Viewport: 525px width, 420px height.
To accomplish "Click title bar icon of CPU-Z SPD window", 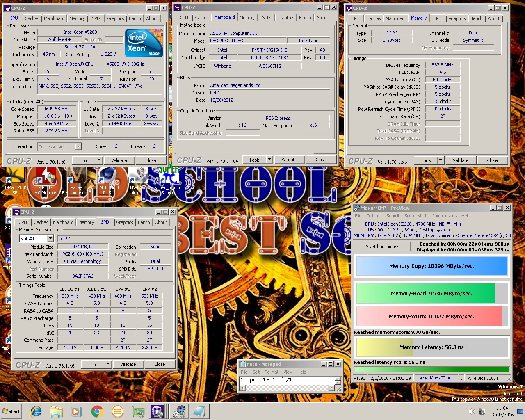I will coord(16,212).
